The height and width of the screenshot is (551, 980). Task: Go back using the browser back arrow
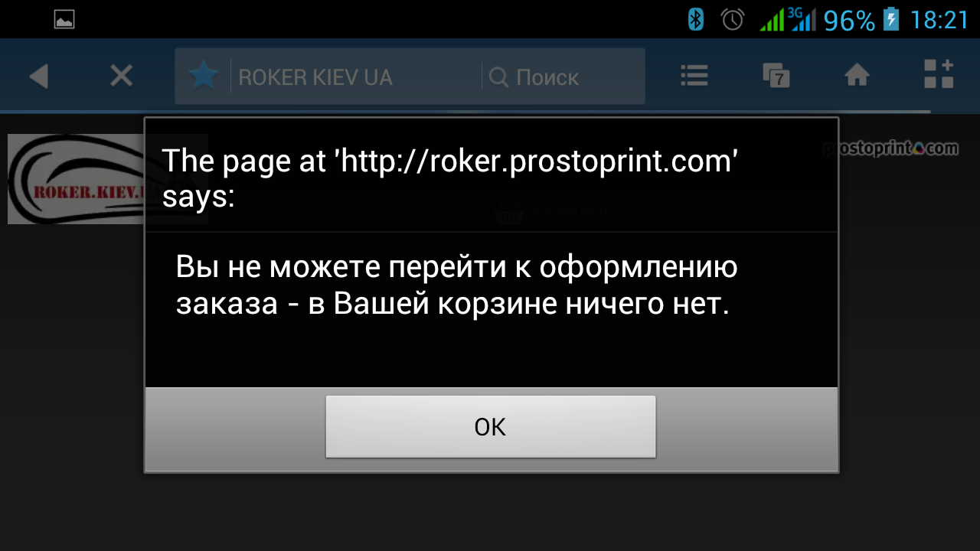coord(38,76)
